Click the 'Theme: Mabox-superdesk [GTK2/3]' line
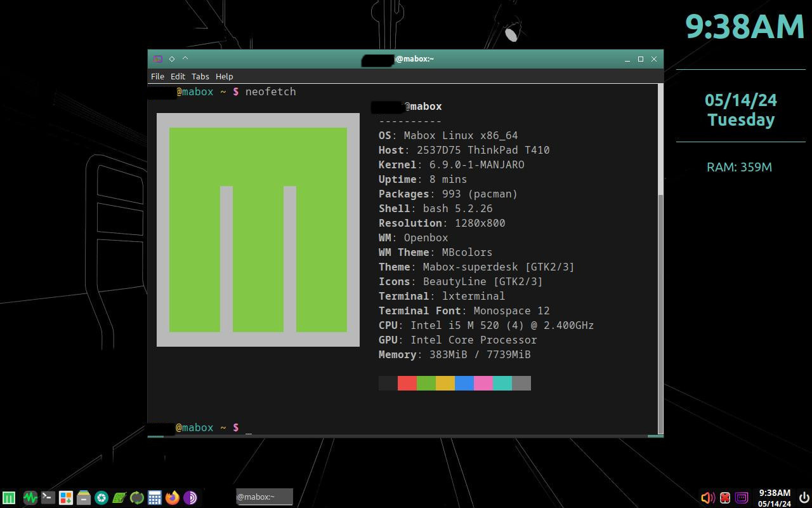This screenshot has height=508, width=812. [476, 267]
